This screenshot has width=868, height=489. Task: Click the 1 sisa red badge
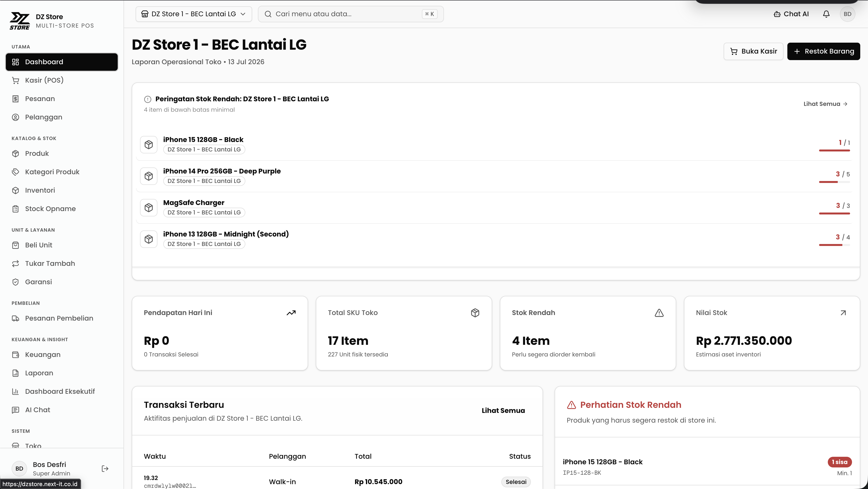pos(840,462)
